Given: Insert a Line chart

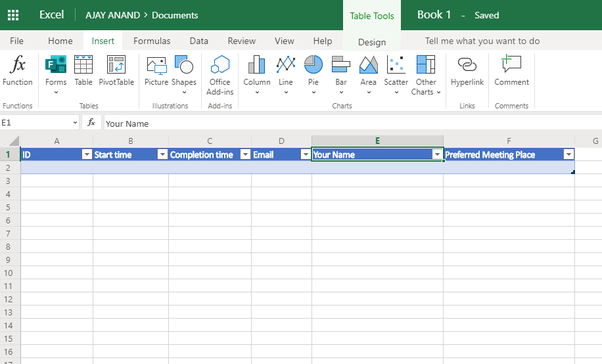Looking at the screenshot, I should pyautogui.click(x=286, y=71).
